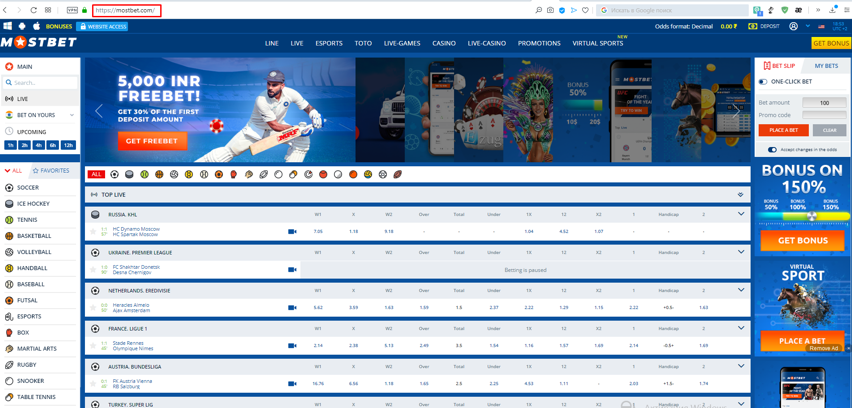Show previous banner slide arrow

coord(98,111)
